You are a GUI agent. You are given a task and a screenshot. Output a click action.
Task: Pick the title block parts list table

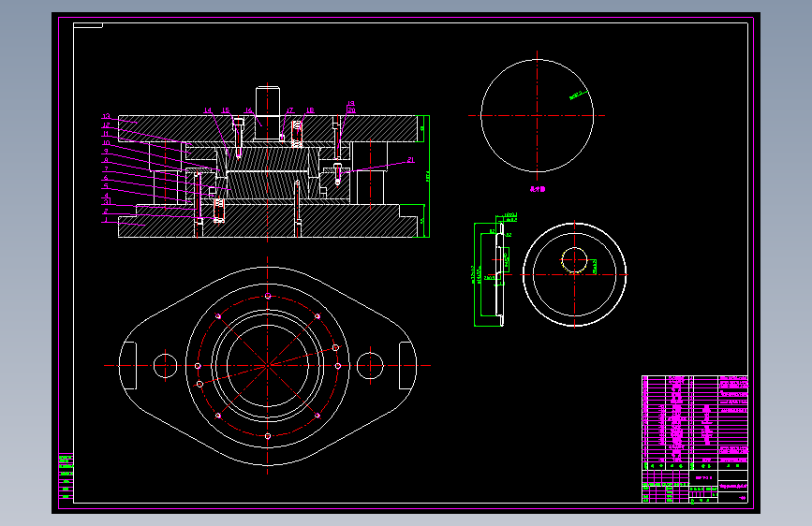pyautogui.click(x=695, y=422)
